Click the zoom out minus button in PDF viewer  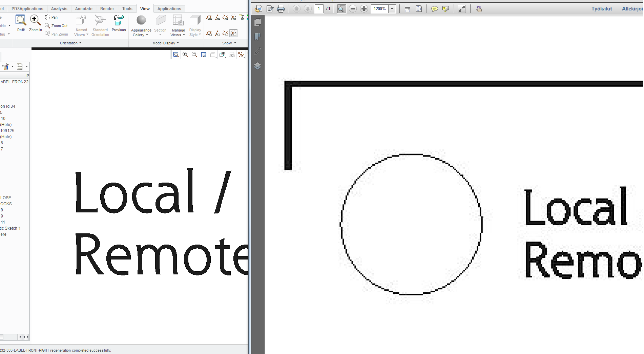(x=353, y=9)
